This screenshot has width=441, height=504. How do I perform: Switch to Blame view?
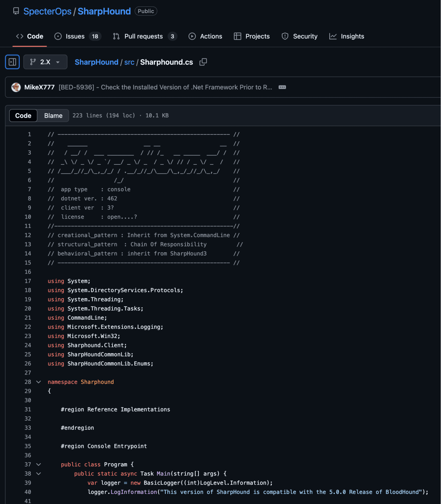(x=53, y=115)
